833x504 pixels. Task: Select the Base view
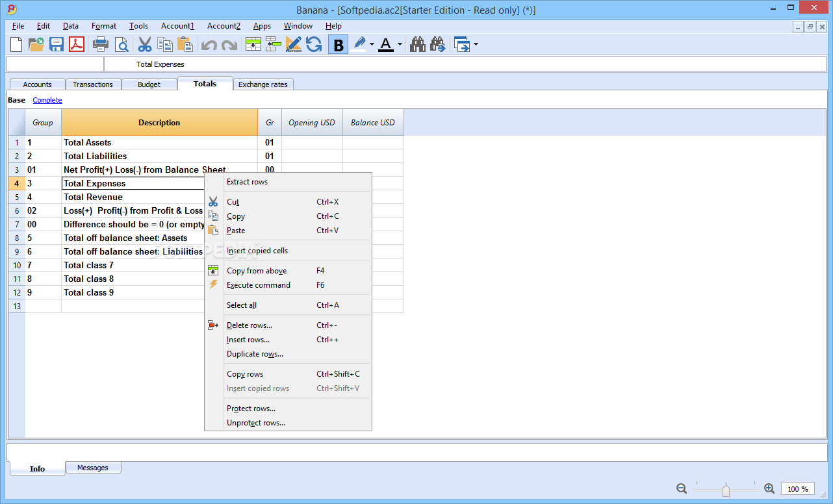click(x=17, y=100)
